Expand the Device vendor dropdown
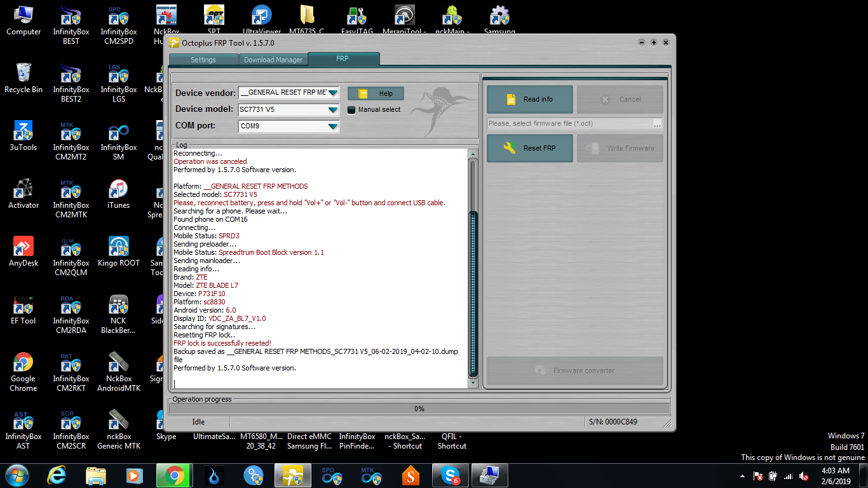868x488 pixels. pyautogui.click(x=333, y=93)
